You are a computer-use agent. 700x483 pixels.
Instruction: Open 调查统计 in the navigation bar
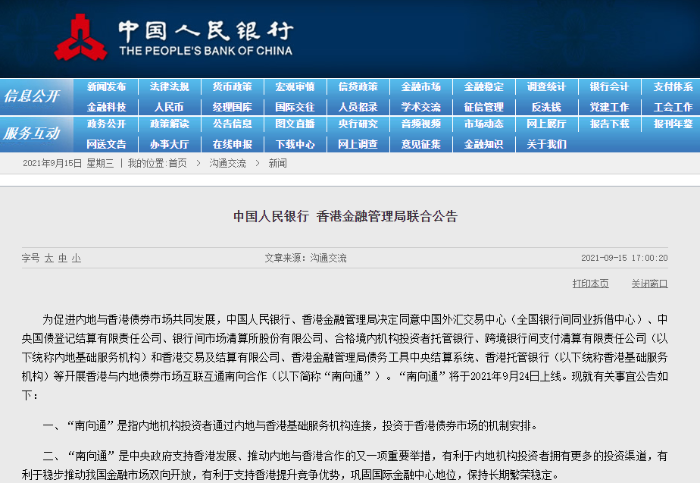[x=546, y=87]
